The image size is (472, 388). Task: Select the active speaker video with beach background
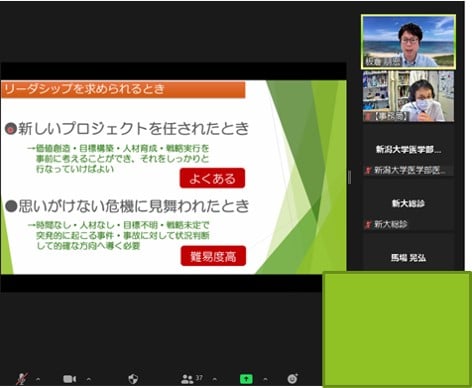tap(408, 42)
